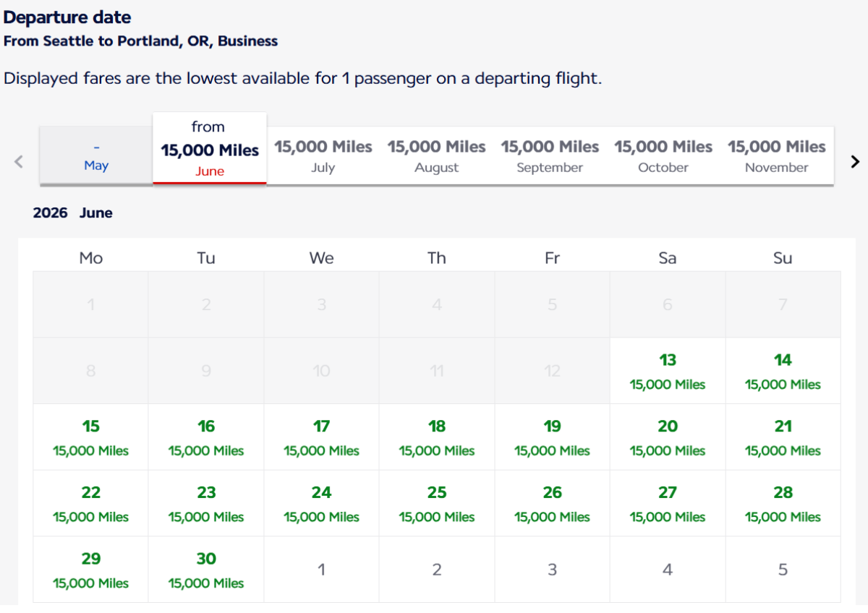The image size is (868, 613).
Task: Pick June 29 departure date
Action: pyautogui.click(x=91, y=570)
